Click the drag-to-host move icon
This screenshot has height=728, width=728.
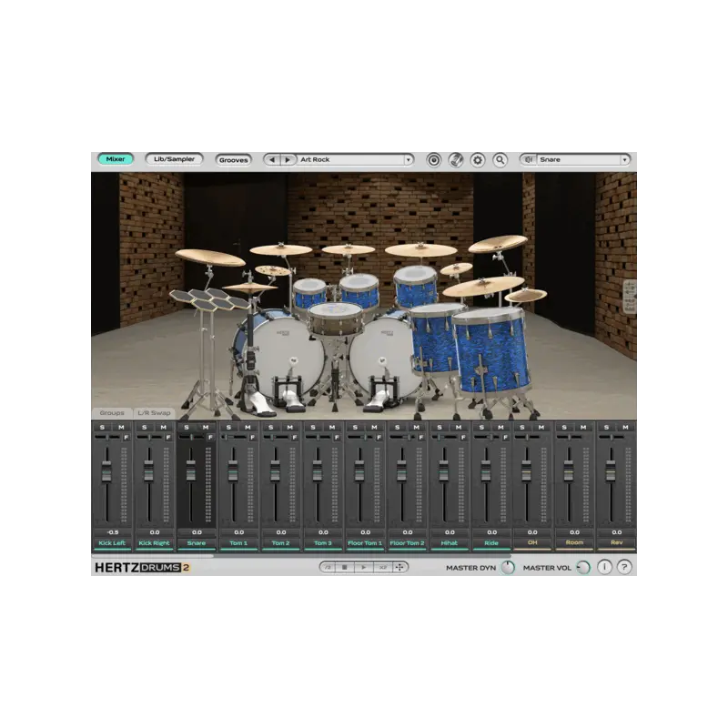click(x=399, y=567)
